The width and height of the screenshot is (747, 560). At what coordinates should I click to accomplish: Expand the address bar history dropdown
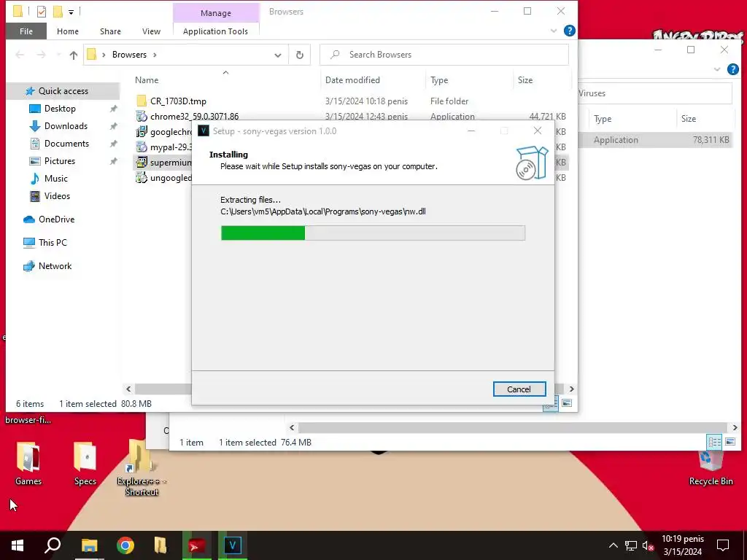coord(278,55)
